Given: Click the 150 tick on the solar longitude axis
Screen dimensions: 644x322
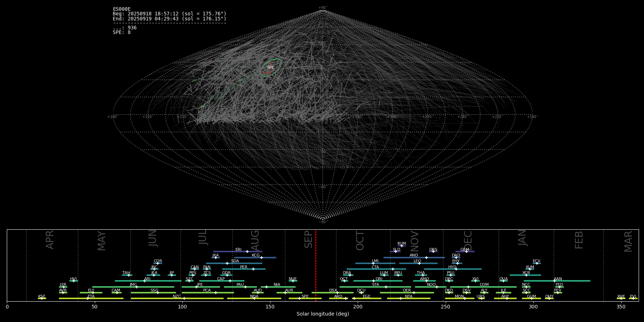Looking at the screenshot, I should point(270,307).
